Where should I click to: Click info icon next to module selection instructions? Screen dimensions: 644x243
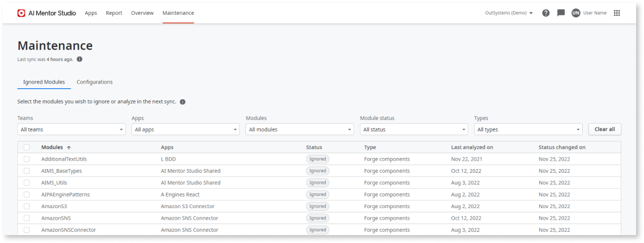183,102
